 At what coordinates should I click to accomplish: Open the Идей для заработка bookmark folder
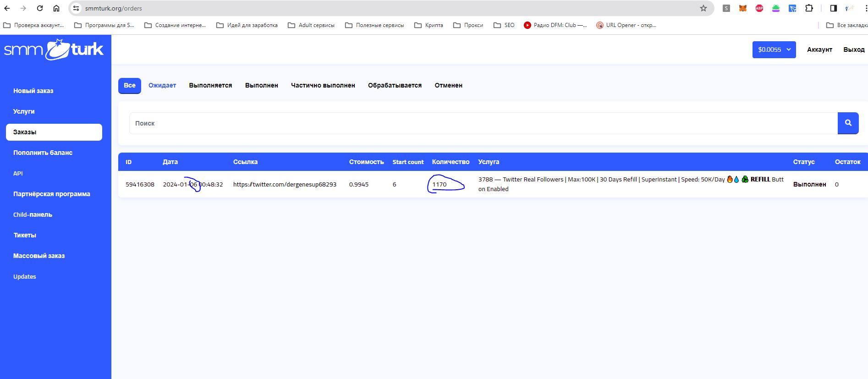(247, 25)
